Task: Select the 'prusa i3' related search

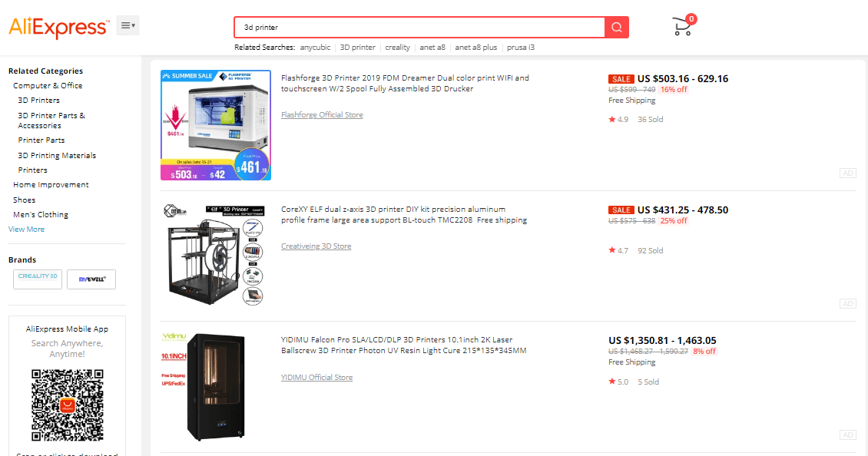Action: (520, 48)
